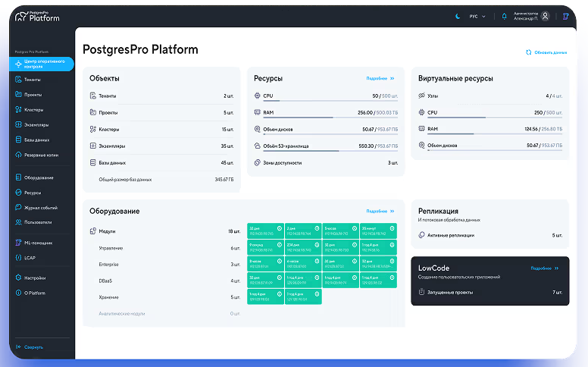
Task: Click Узлы icon in Виртуальные ресурсы
Action: (x=421, y=96)
